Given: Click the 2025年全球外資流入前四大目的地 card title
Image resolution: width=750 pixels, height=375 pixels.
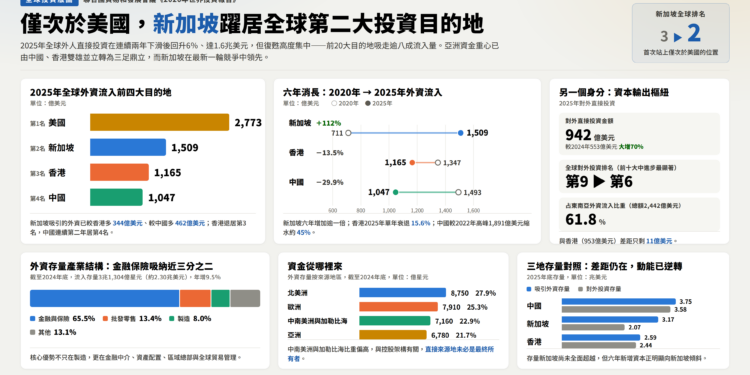Looking at the screenshot, I should (x=100, y=92).
